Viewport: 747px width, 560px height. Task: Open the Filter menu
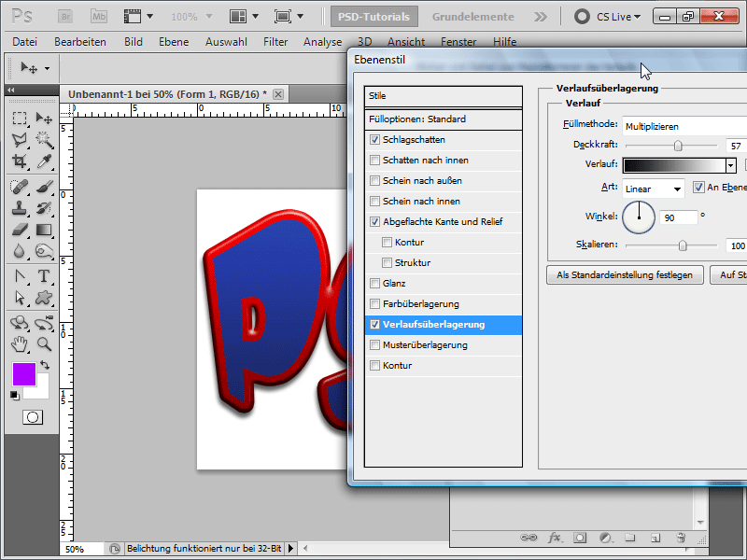pyautogui.click(x=275, y=42)
